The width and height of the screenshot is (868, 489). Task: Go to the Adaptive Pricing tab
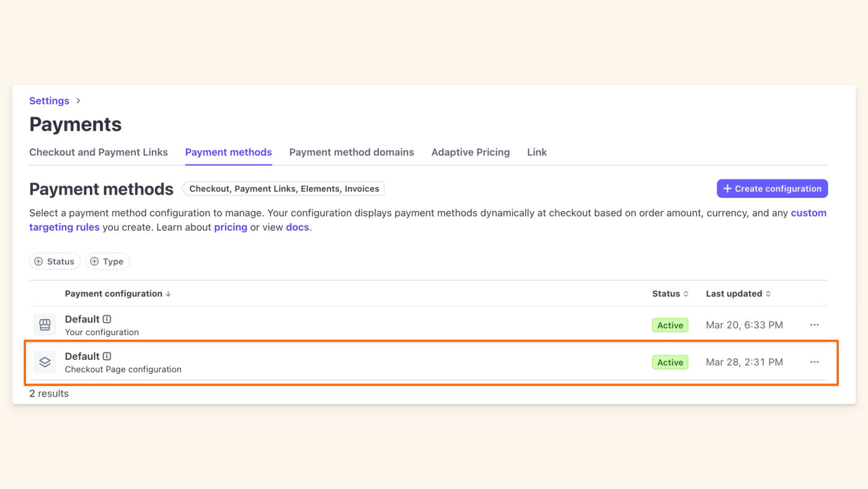click(471, 152)
